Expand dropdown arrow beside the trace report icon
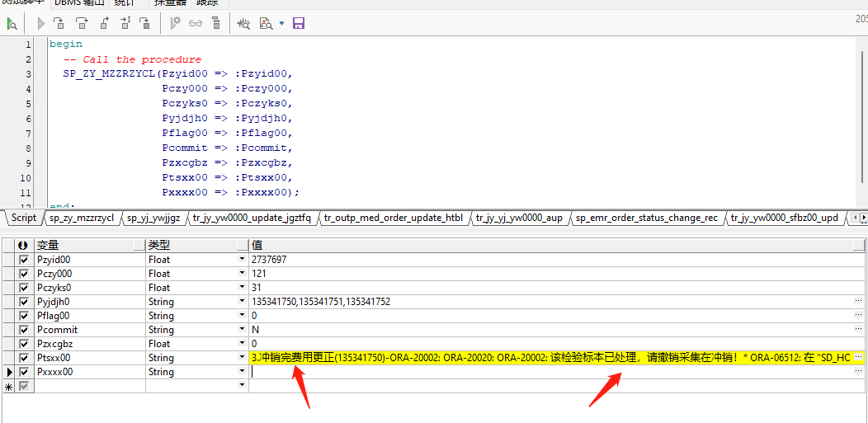This screenshot has height=423, width=868. point(281,24)
